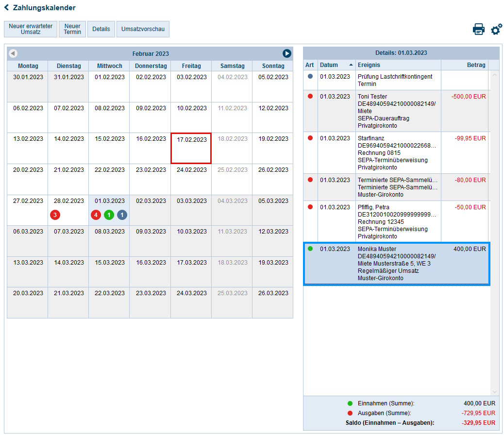Open settings via the gears icon
The image size is (504, 435).
coord(496,29)
